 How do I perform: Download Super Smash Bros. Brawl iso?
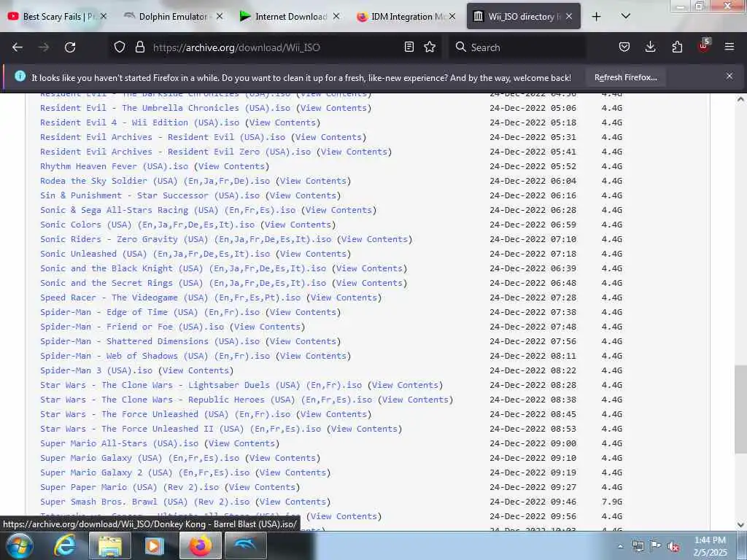pos(145,502)
